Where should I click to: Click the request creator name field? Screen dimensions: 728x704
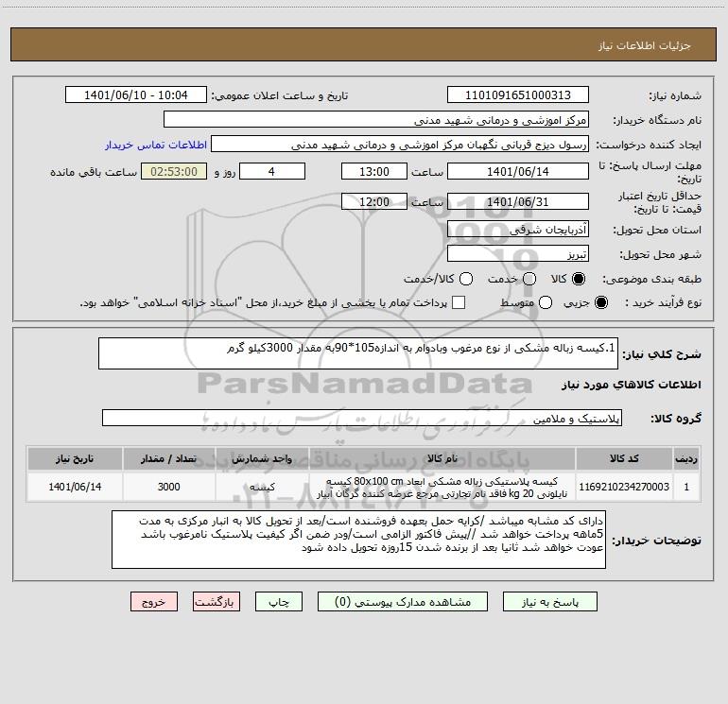[400, 145]
